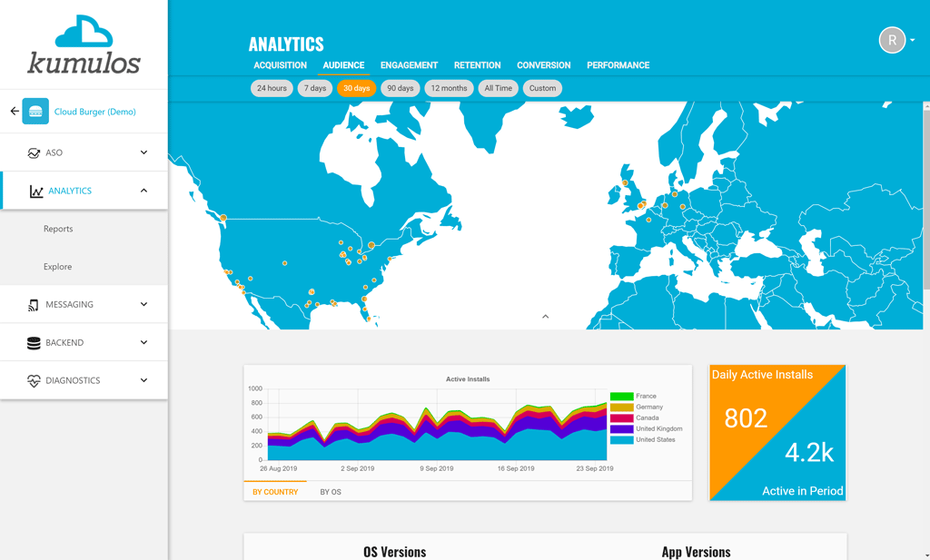The image size is (930, 560).
Task: Collapse the Analytics section chevron
Action: pyautogui.click(x=143, y=191)
